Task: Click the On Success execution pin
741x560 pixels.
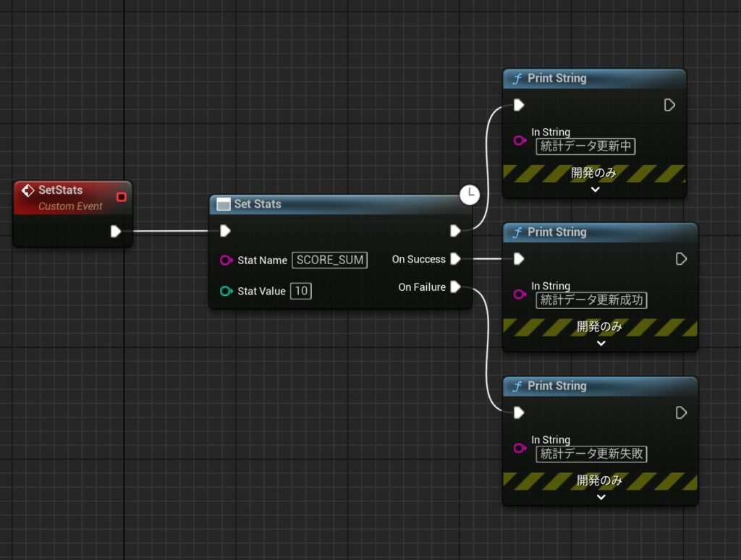Action: tap(455, 259)
